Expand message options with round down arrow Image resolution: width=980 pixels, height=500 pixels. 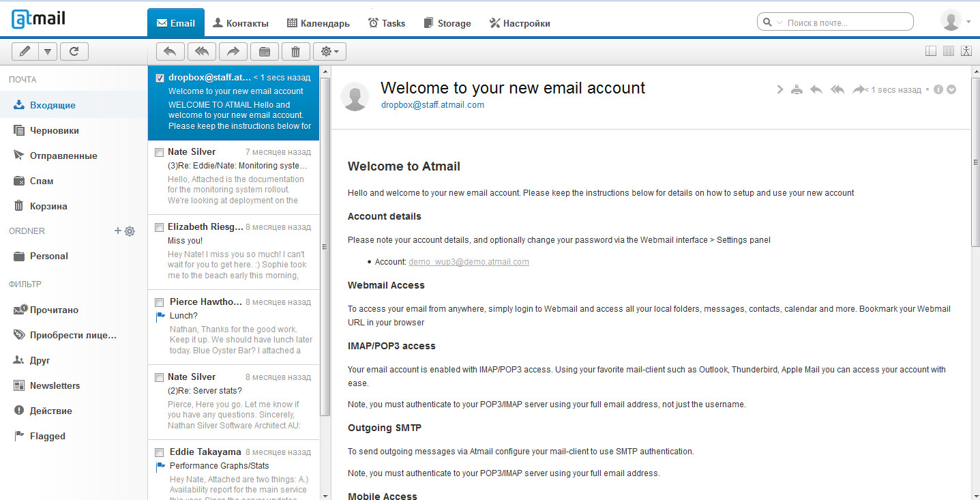coord(951,89)
